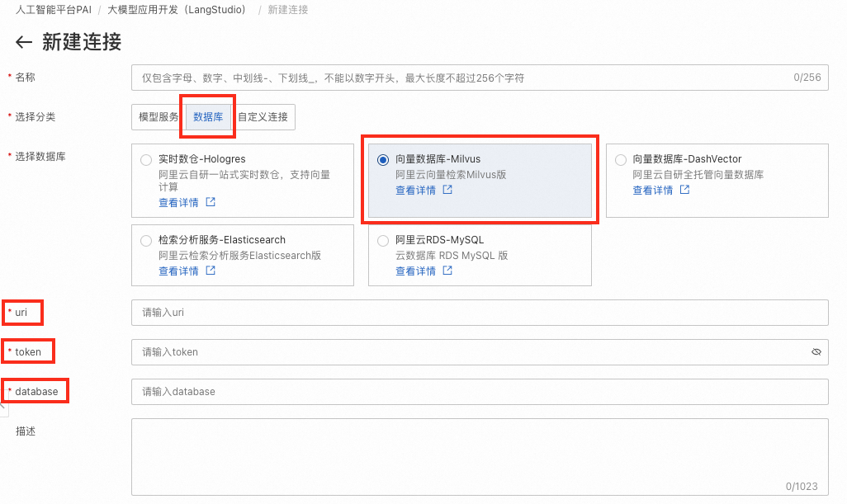Click the 描述 description text area
This screenshot has width=847, height=504.
point(479,458)
